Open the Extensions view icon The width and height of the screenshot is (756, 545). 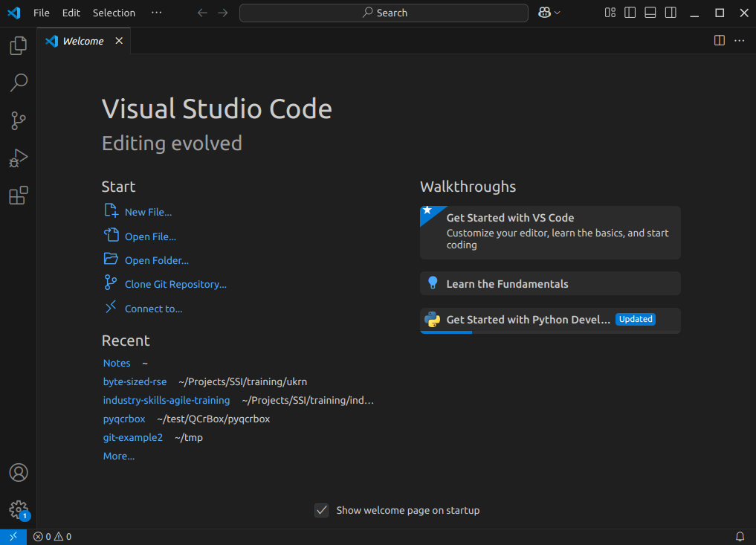pyautogui.click(x=19, y=195)
